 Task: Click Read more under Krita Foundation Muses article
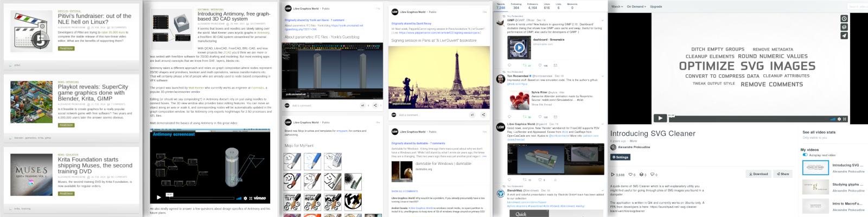66,193
